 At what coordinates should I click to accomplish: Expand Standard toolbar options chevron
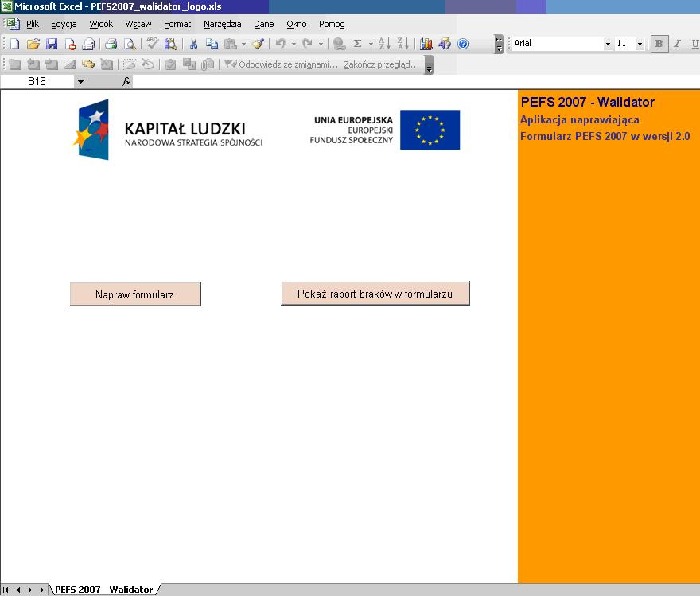499,44
